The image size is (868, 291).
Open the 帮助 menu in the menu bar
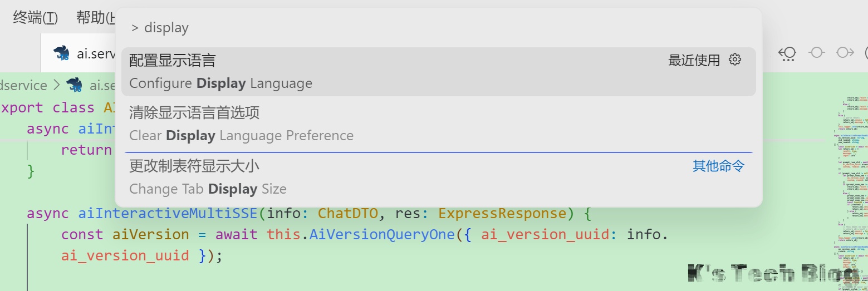click(95, 18)
